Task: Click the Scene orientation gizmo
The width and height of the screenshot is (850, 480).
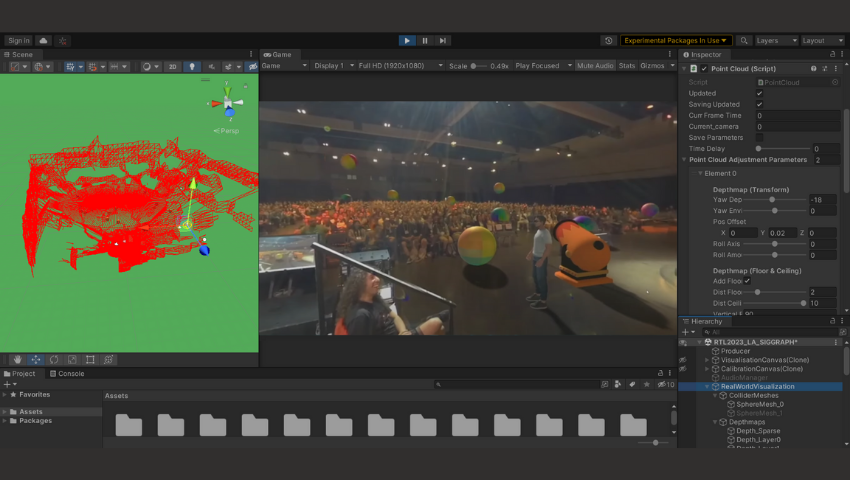Action: 228,102
